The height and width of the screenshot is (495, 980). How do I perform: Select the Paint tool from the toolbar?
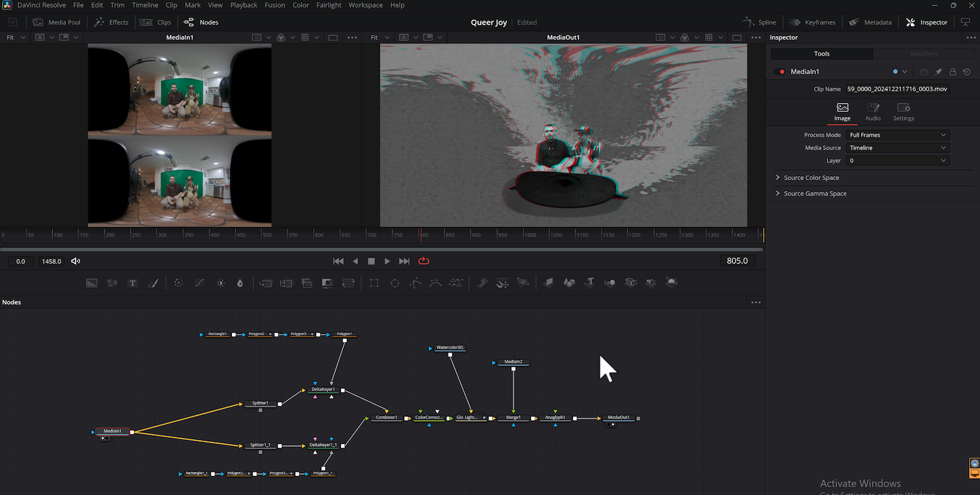point(153,283)
